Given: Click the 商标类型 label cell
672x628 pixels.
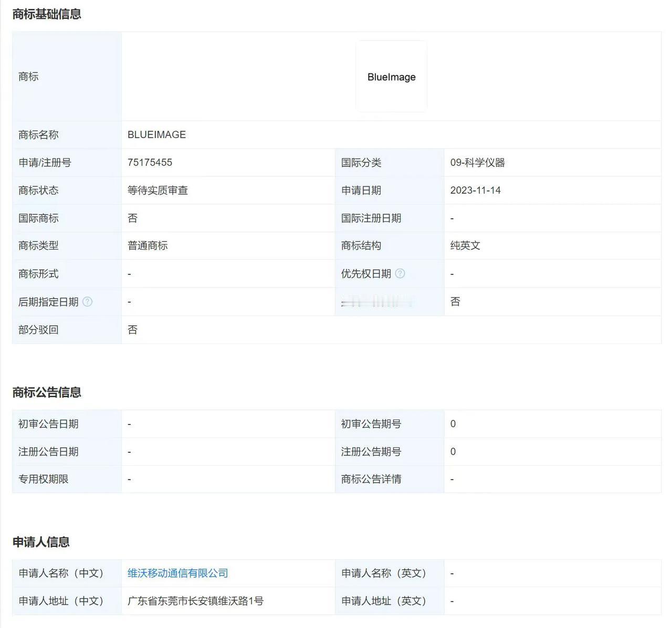Looking at the screenshot, I should click(67, 246).
